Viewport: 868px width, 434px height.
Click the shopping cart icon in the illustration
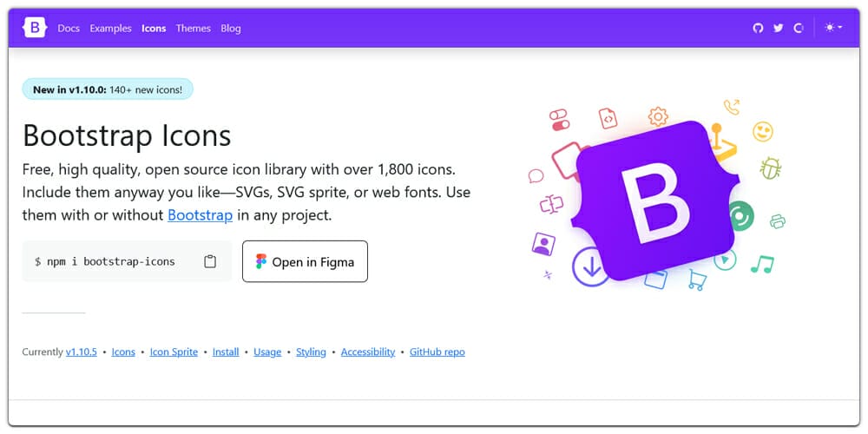click(697, 279)
